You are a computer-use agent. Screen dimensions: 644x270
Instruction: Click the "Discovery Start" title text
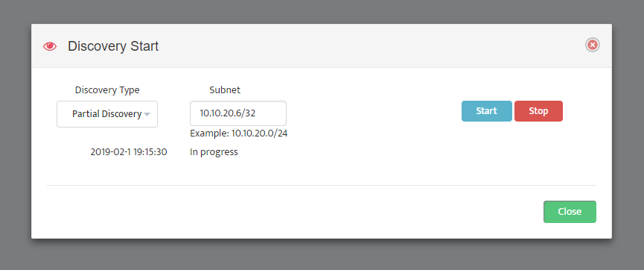point(113,46)
